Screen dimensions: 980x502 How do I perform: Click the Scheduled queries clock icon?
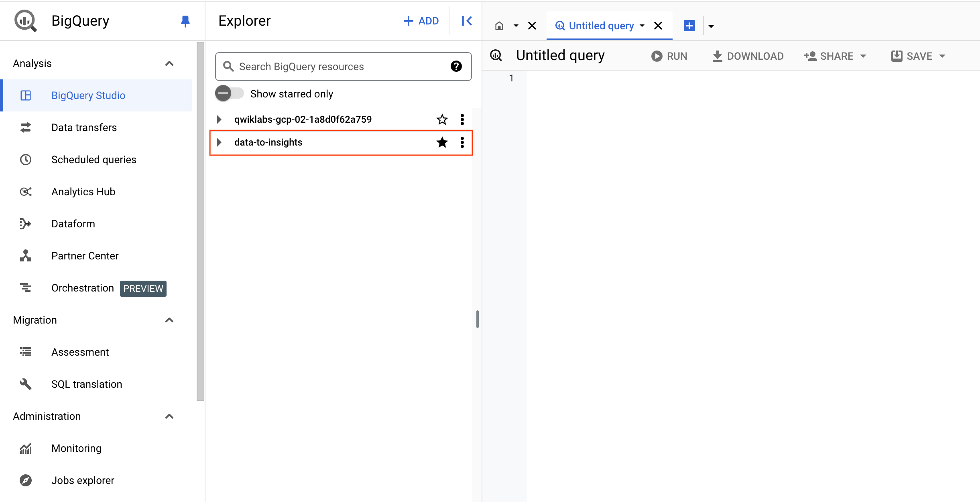26,160
